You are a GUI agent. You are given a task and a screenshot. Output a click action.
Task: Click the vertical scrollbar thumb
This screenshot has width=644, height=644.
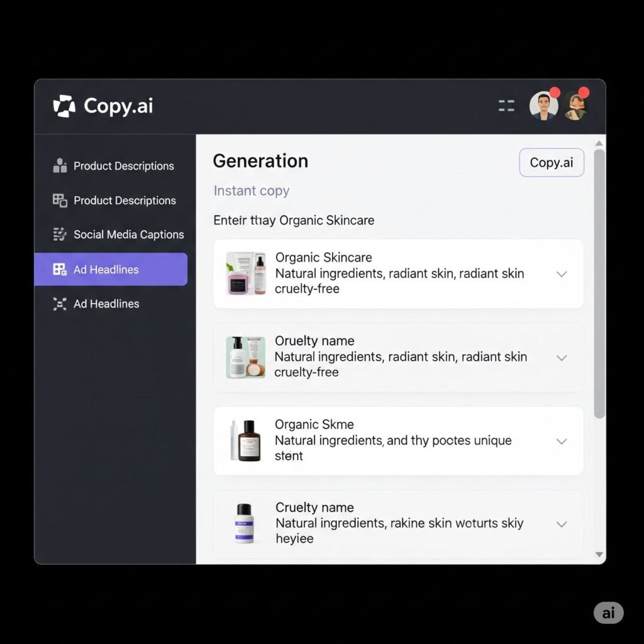(599, 284)
